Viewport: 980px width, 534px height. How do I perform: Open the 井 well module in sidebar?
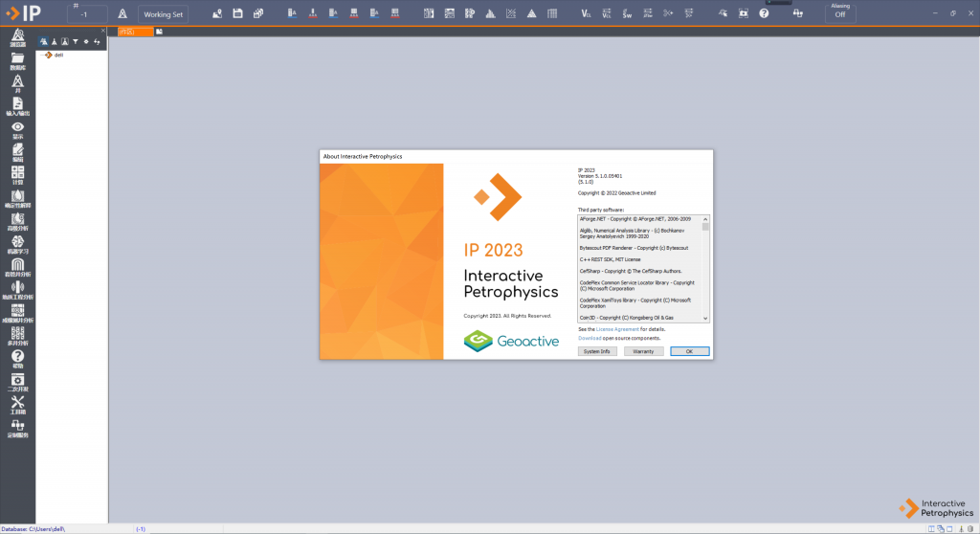(17, 84)
